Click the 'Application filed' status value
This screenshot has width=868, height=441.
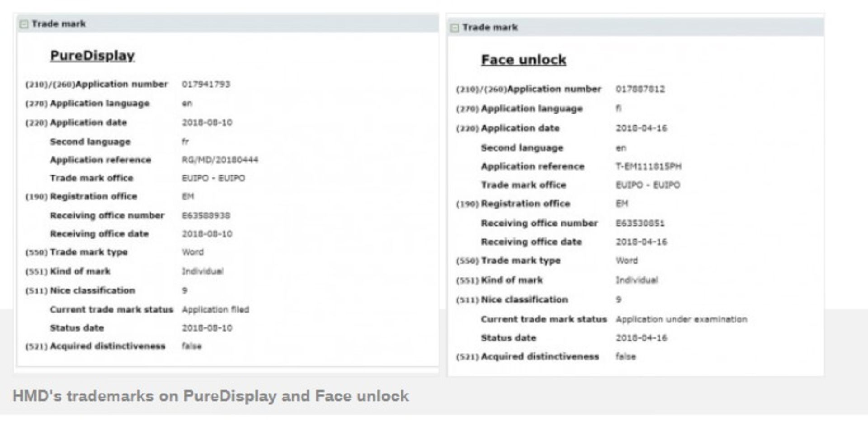click(x=215, y=309)
